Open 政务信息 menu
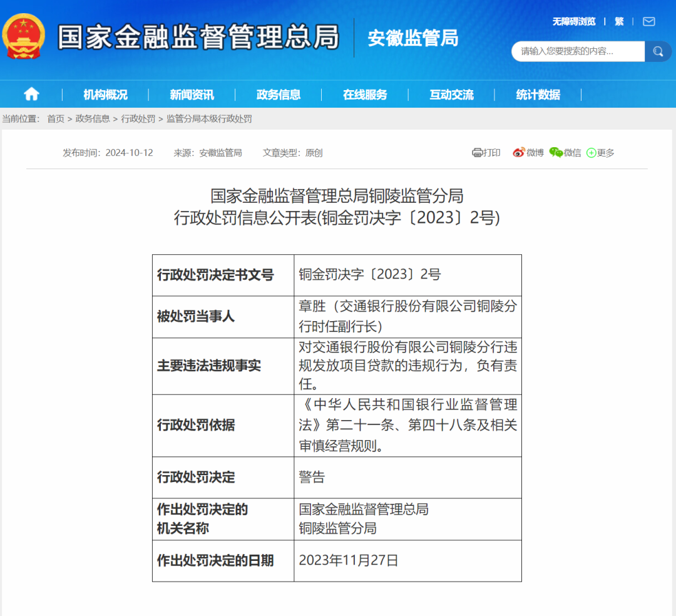Viewport: 676px width, 616px height. pos(279,95)
